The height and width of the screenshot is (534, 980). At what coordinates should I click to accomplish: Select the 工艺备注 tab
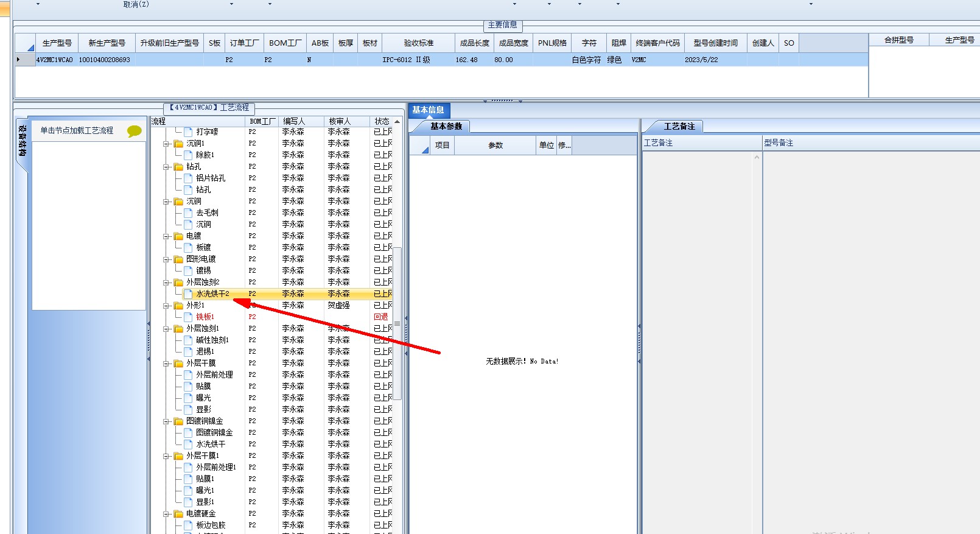679,127
